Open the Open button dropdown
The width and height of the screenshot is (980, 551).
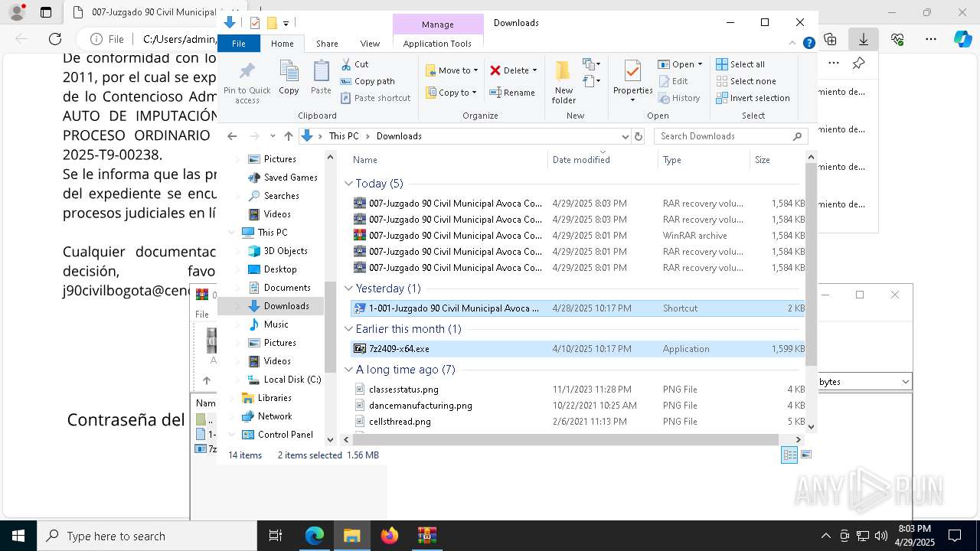click(699, 64)
